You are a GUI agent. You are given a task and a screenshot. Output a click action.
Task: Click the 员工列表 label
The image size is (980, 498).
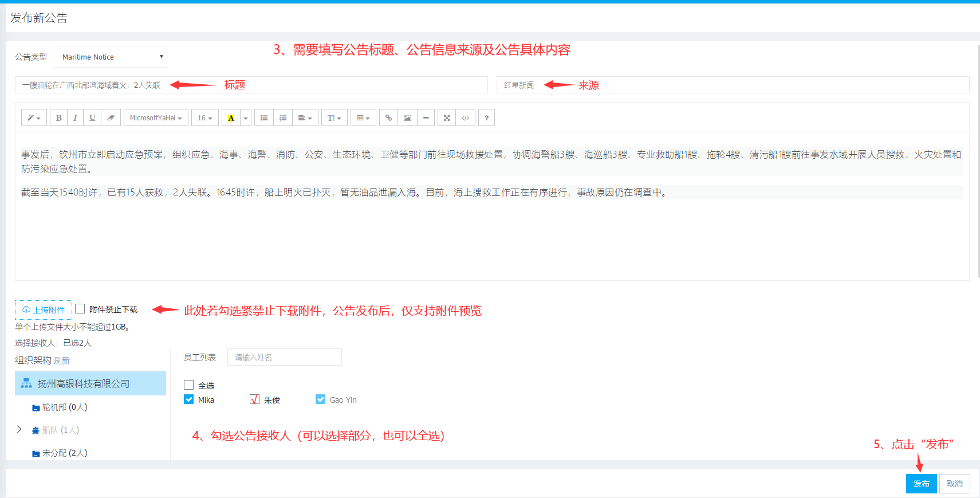click(x=199, y=357)
